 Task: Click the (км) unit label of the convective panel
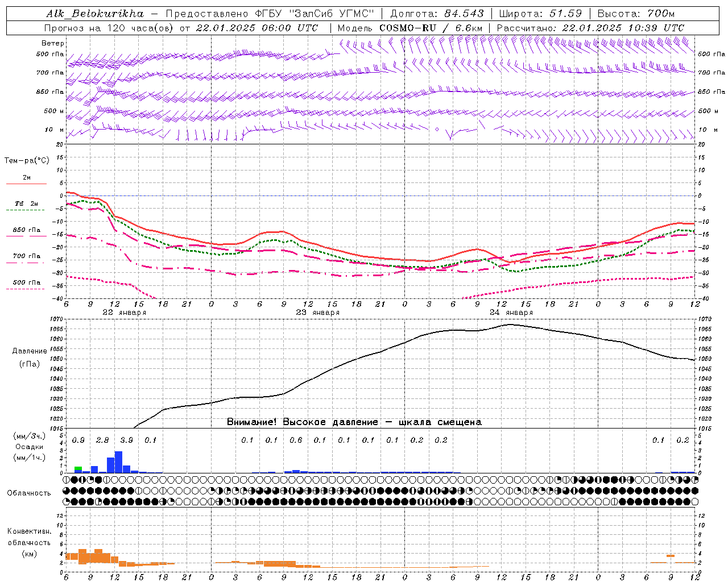(x=29, y=554)
